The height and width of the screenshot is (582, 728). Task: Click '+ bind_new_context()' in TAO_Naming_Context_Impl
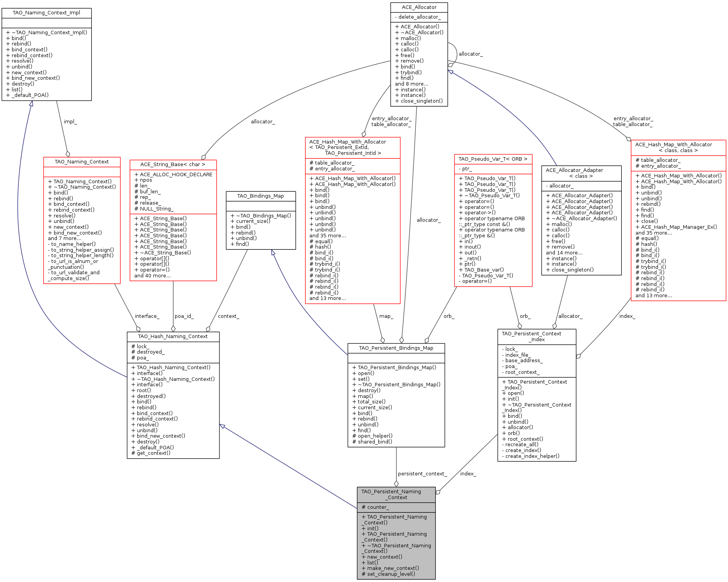click(33, 78)
